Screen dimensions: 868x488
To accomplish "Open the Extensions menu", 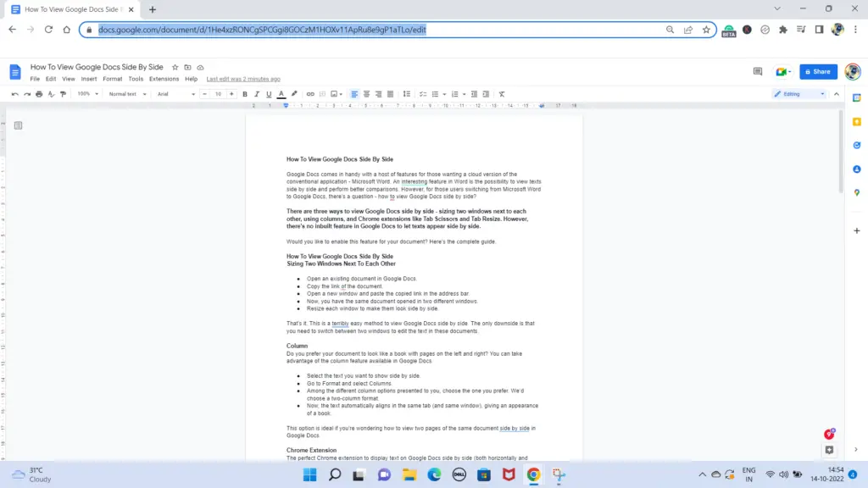I will pos(164,79).
